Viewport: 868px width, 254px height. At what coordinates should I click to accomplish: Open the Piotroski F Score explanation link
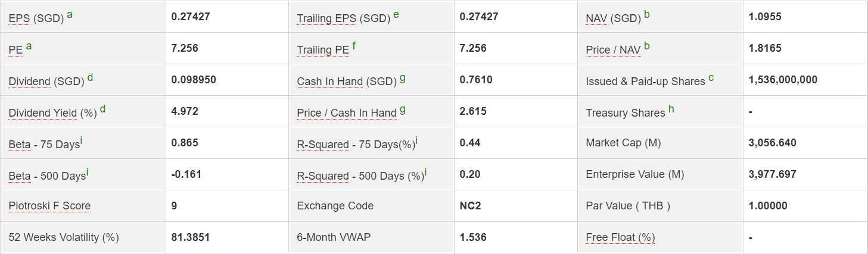tap(49, 206)
